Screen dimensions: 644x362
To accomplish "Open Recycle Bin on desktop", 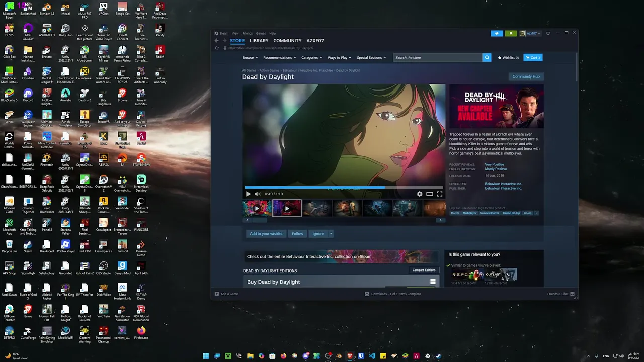I will point(9,246).
